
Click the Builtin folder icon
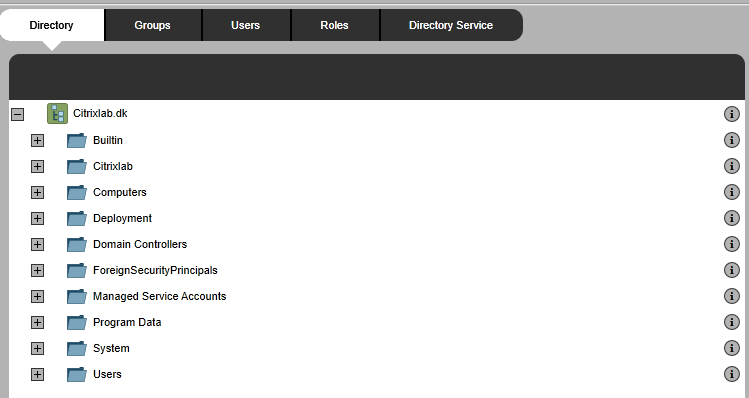[x=76, y=140]
